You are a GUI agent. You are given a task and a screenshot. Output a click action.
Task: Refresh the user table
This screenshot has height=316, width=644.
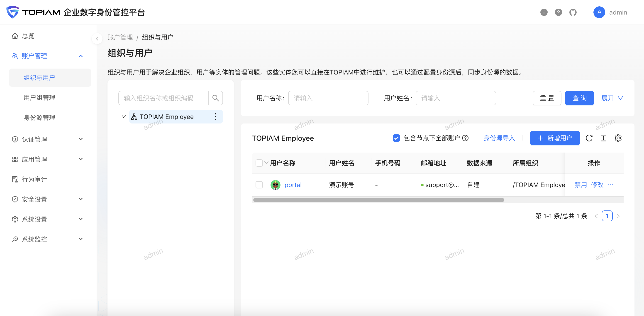coord(589,138)
